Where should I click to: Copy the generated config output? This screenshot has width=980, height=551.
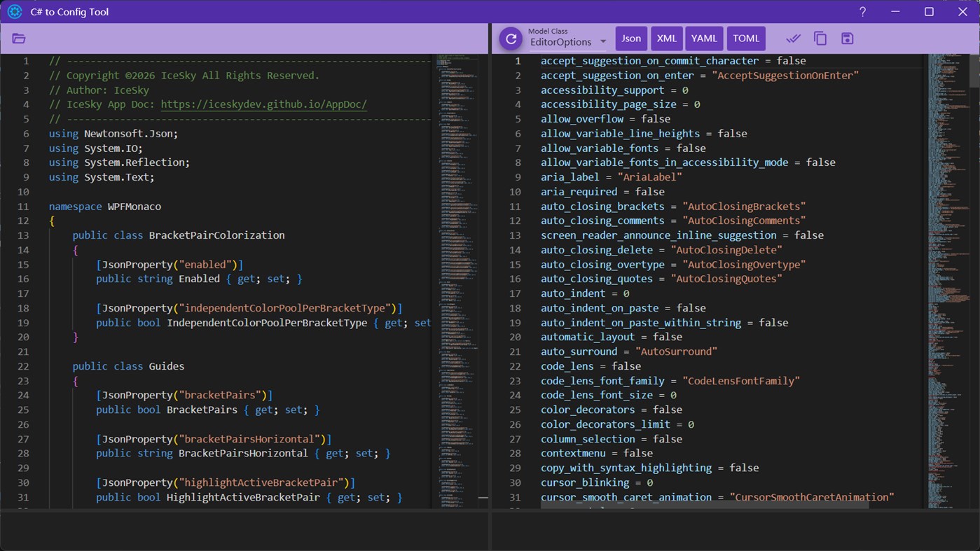[x=820, y=39]
